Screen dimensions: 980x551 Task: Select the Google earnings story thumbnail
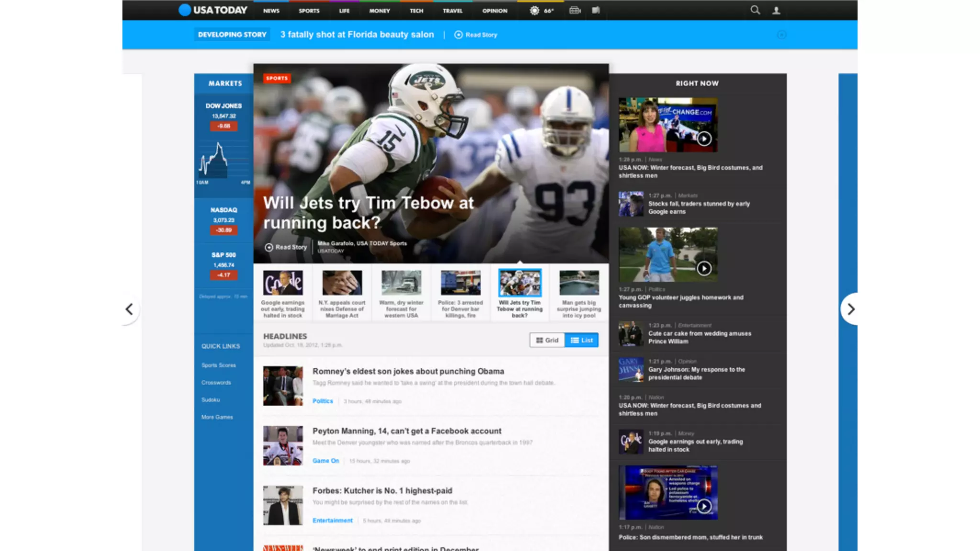(x=283, y=283)
